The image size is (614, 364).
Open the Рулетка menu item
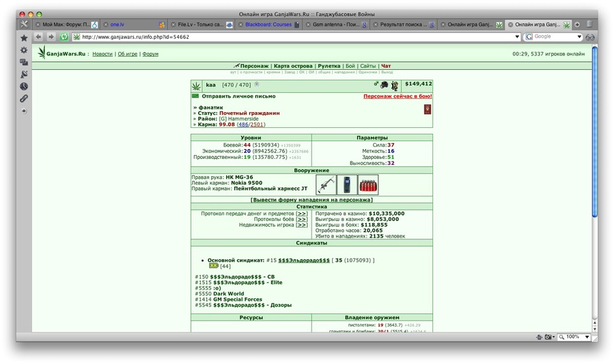(x=329, y=66)
